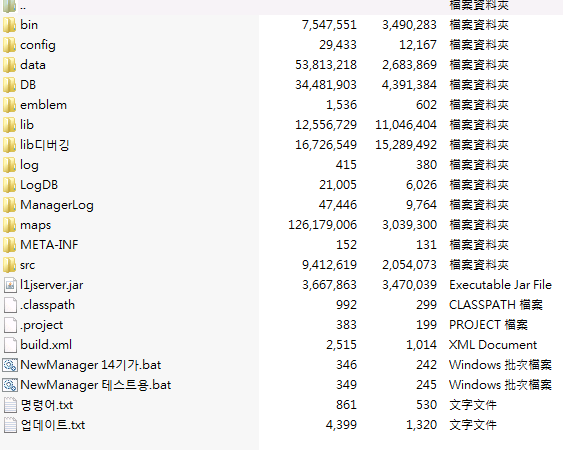563x450 pixels.
Task: Select the maps folder icon
Action: pos(9,225)
